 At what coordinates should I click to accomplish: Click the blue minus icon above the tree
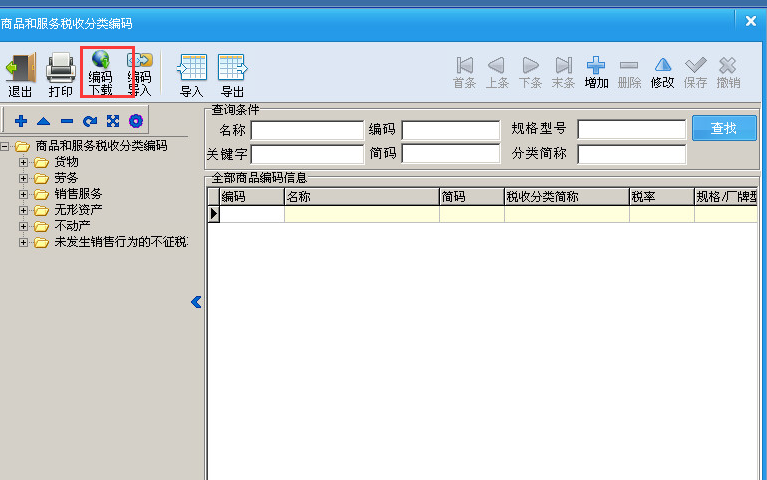[x=67, y=121]
